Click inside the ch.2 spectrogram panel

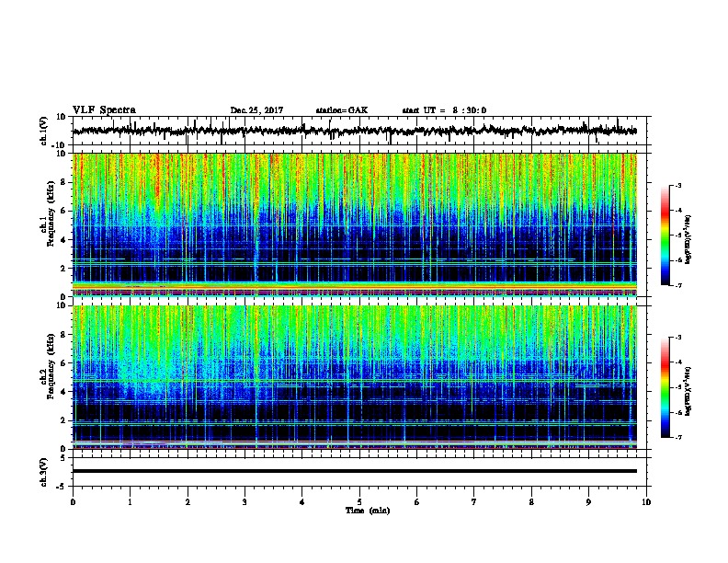click(x=355, y=377)
